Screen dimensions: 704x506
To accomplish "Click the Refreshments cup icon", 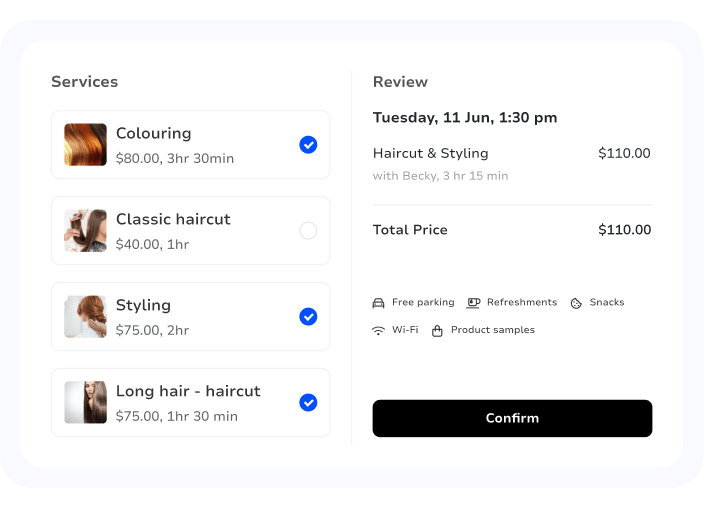I will point(473,303).
